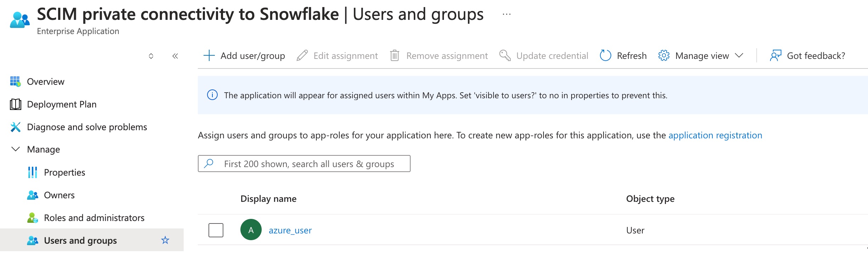Image resolution: width=868 pixels, height=254 pixels.
Task: Click the azure_user green avatar
Action: 251,230
